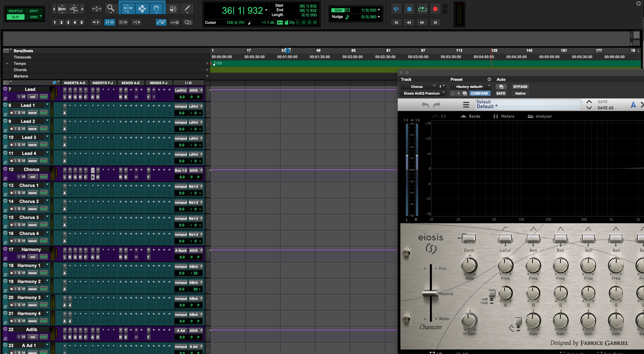Toggle the Earth band switch
Screen dimensions: 644x354
pyautogui.click(x=469, y=238)
